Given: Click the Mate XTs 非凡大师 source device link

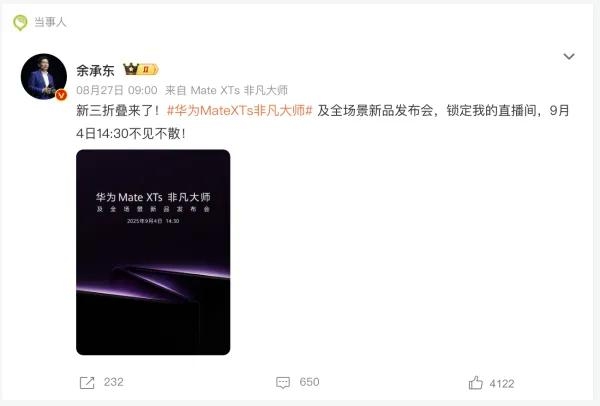Looking at the screenshot, I should pos(239,90).
